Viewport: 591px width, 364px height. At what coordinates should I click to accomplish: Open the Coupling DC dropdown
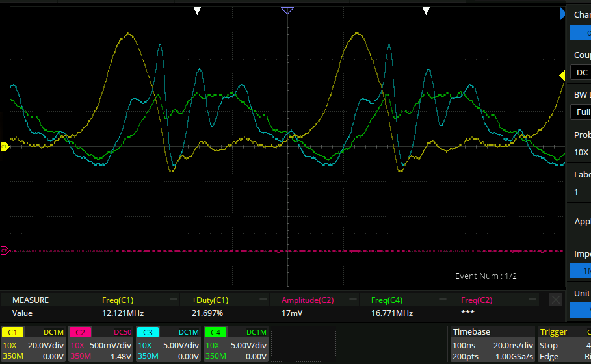pos(580,73)
